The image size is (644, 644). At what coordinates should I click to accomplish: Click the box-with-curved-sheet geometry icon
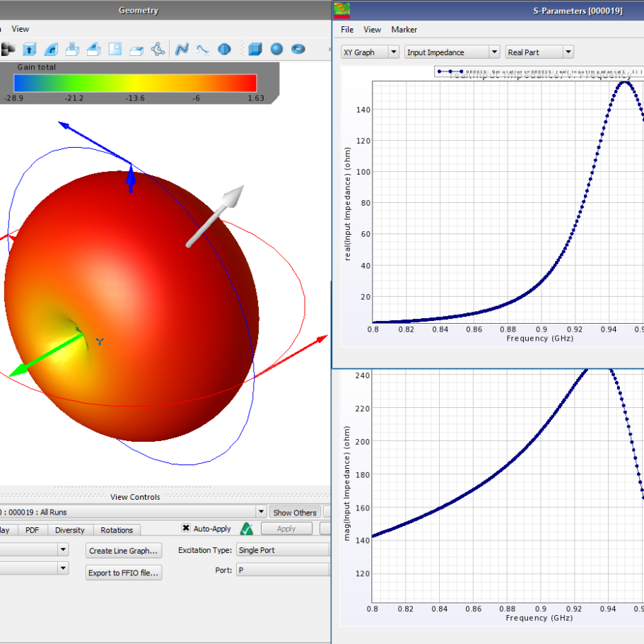tap(93, 49)
